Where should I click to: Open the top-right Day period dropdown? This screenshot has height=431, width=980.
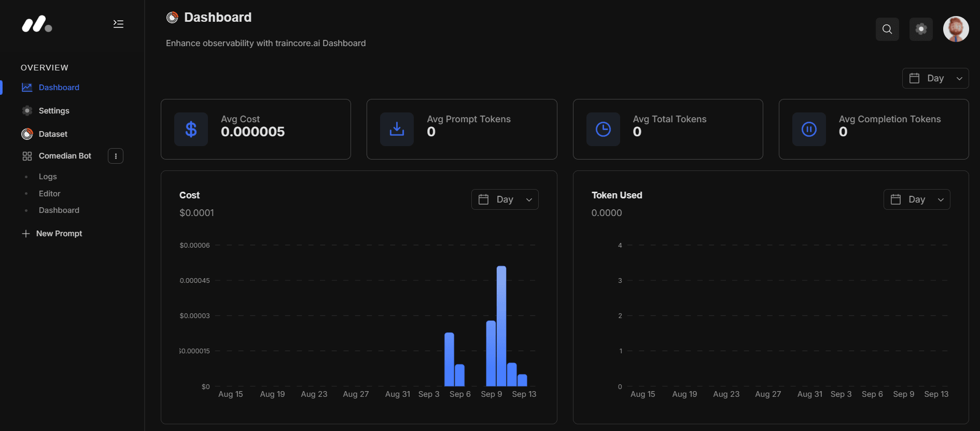coord(935,78)
